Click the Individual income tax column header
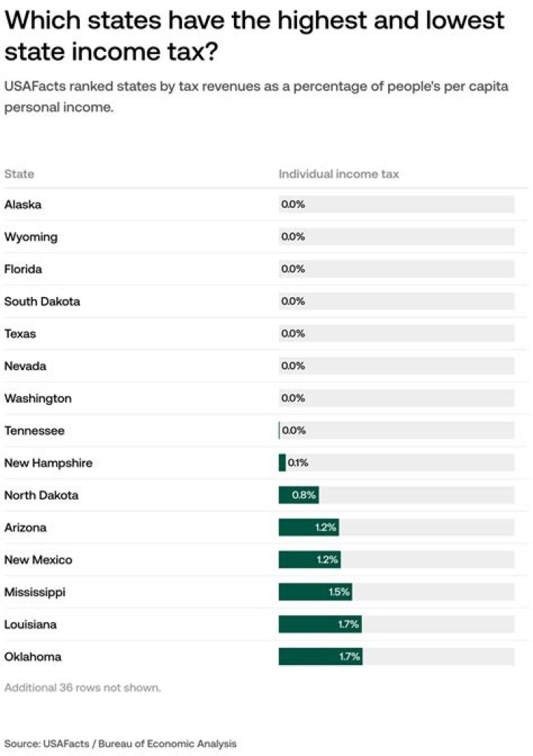533x756 pixels. 338,174
